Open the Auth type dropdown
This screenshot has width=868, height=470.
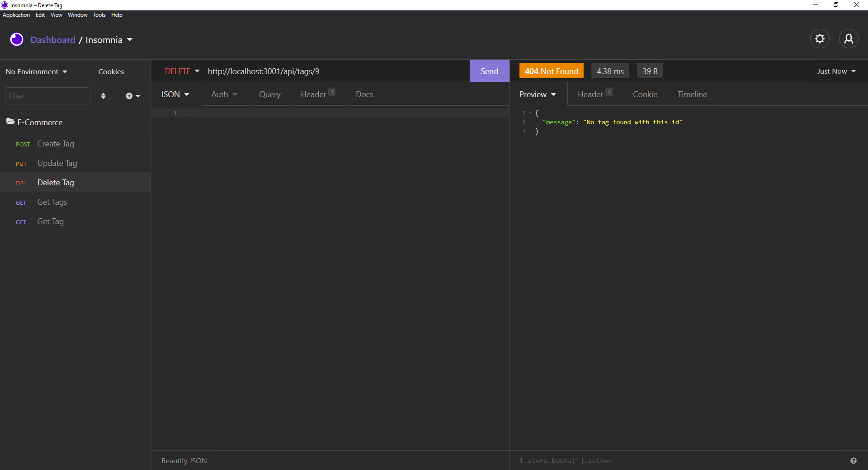(224, 94)
